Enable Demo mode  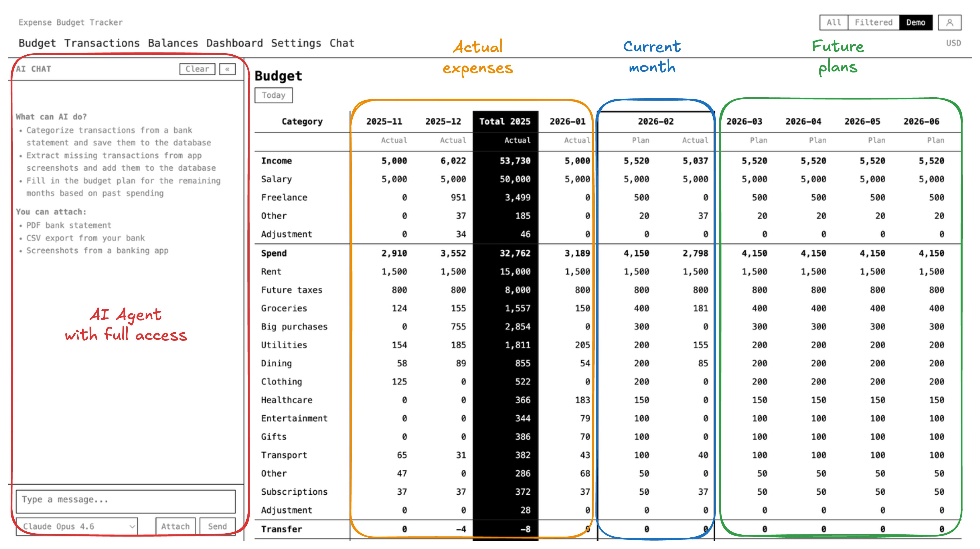point(917,22)
